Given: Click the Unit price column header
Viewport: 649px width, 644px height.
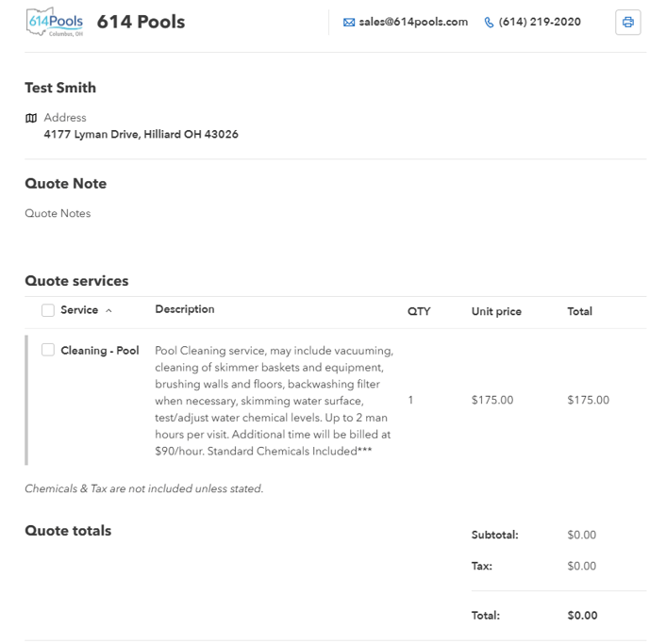Looking at the screenshot, I should click(496, 311).
